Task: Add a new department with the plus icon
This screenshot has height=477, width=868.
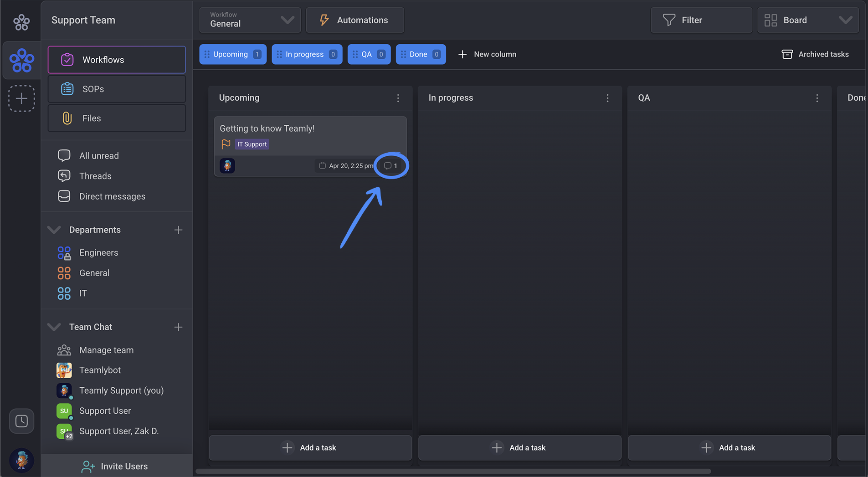Action: (178, 230)
